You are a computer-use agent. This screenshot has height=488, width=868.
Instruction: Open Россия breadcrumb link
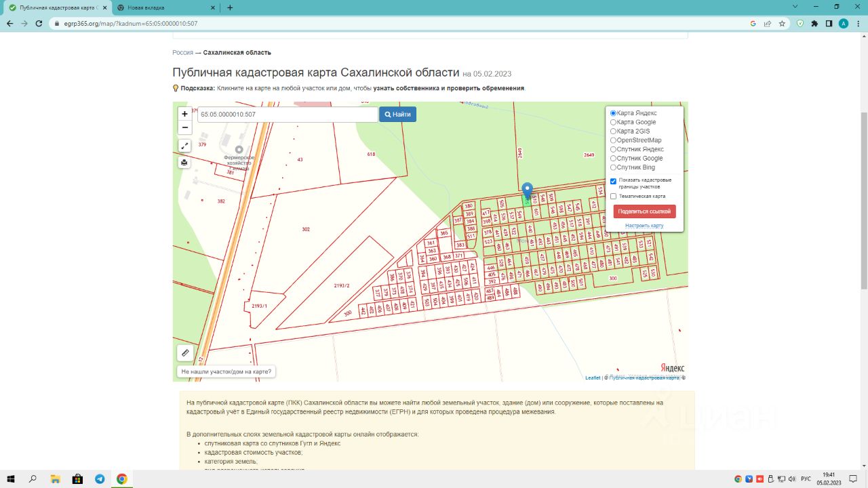pos(182,52)
